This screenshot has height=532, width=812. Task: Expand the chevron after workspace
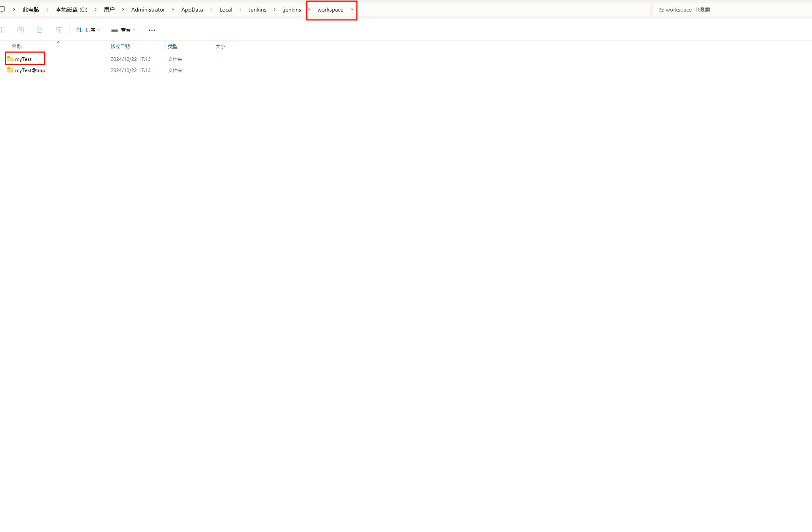(352, 10)
